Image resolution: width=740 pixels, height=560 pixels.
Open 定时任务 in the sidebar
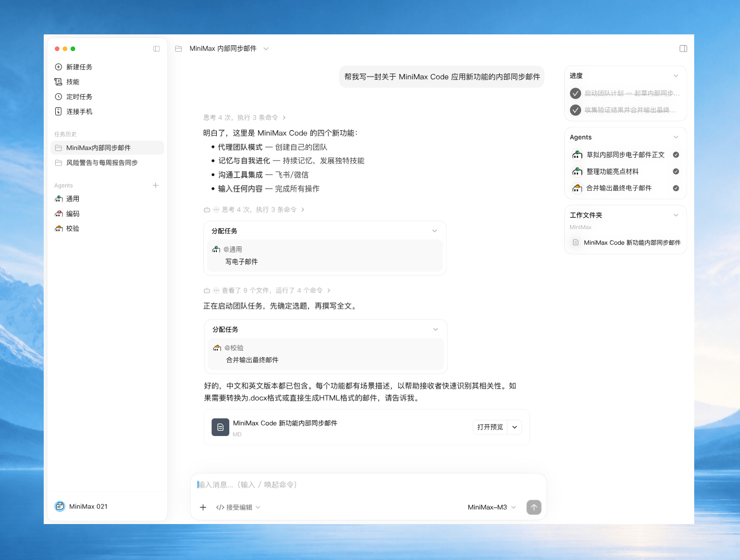click(79, 96)
